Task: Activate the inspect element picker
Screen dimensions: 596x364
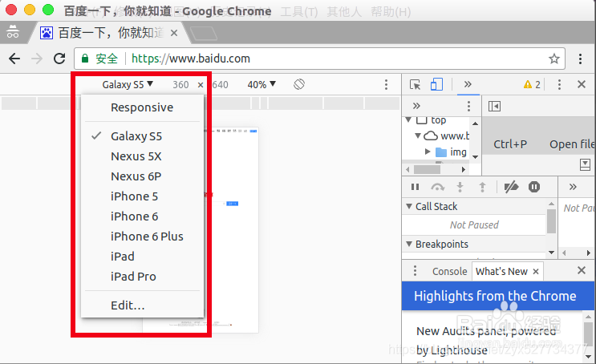Action: [x=415, y=84]
